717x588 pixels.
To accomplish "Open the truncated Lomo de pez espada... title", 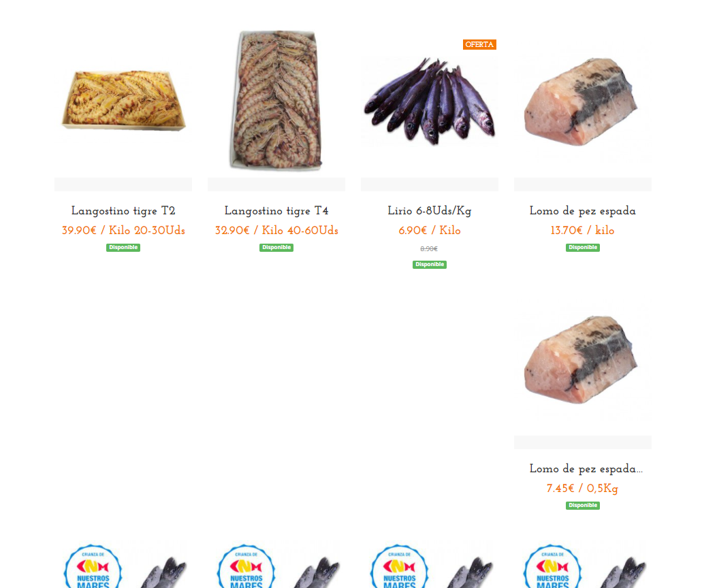I will (586, 469).
